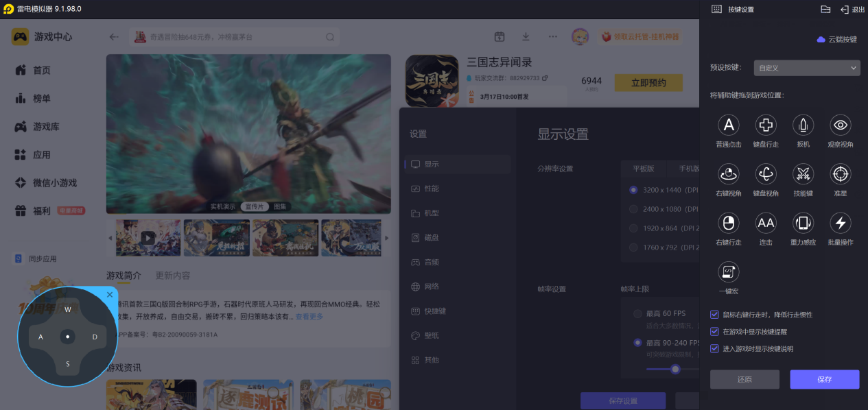The height and width of the screenshot is (410, 868).
Task: Play the first video thumbnail
Action: pyautogui.click(x=148, y=238)
